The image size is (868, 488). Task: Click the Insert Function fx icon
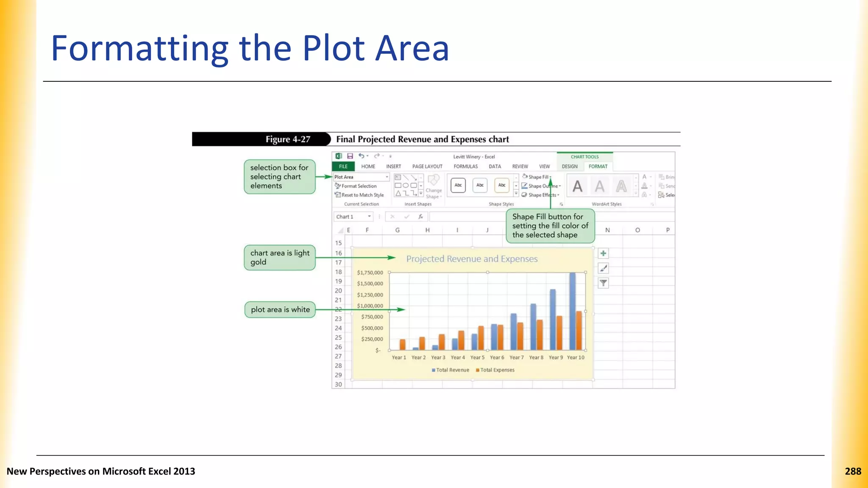pos(420,216)
